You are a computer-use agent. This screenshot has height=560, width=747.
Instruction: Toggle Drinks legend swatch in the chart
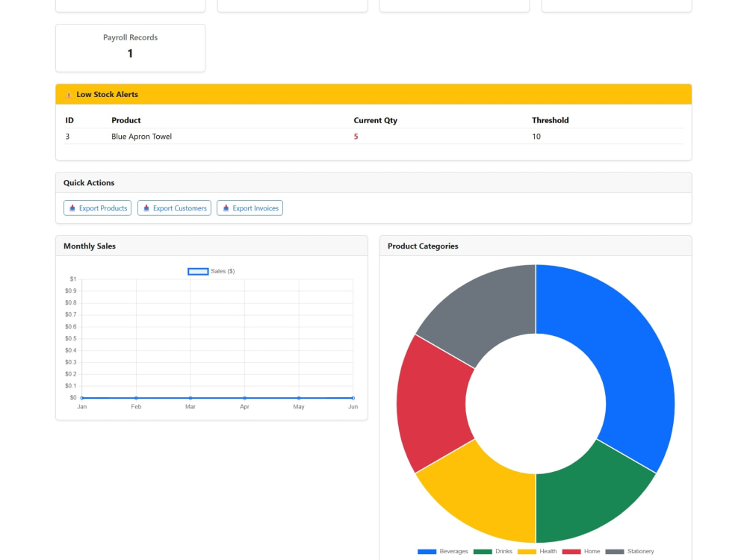coord(483,552)
